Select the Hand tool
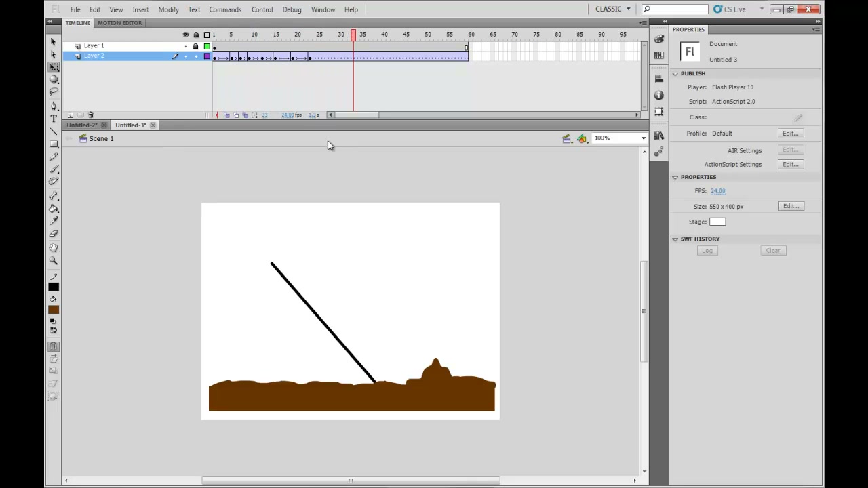This screenshot has height=488, width=868. coord(54,248)
